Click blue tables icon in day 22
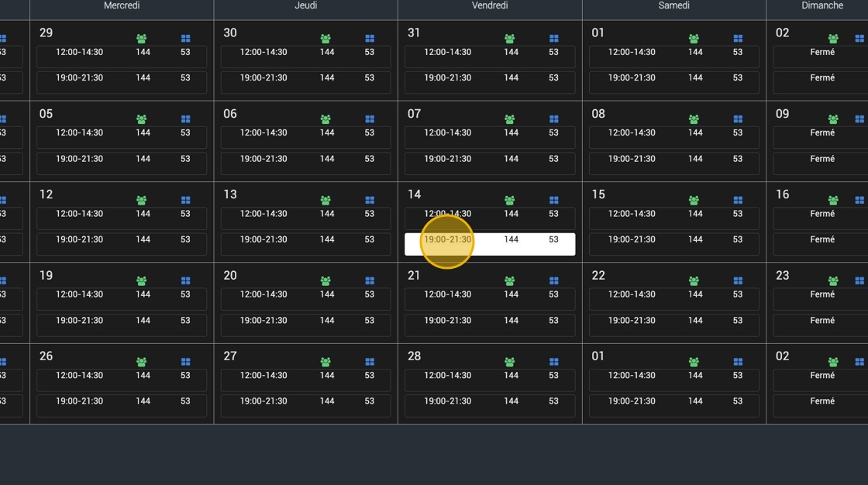 (738, 280)
